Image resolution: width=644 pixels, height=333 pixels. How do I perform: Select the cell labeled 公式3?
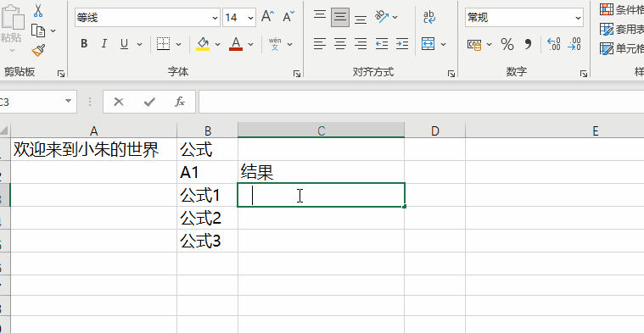click(x=207, y=241)
